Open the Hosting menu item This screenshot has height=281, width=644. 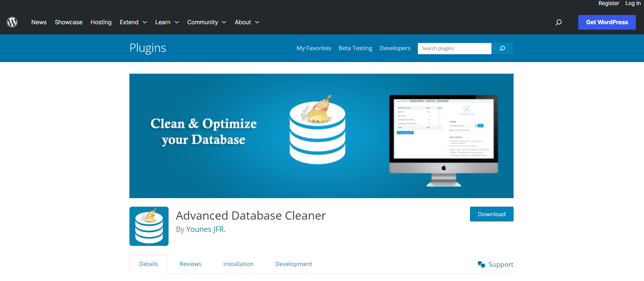tap(101, 22)
